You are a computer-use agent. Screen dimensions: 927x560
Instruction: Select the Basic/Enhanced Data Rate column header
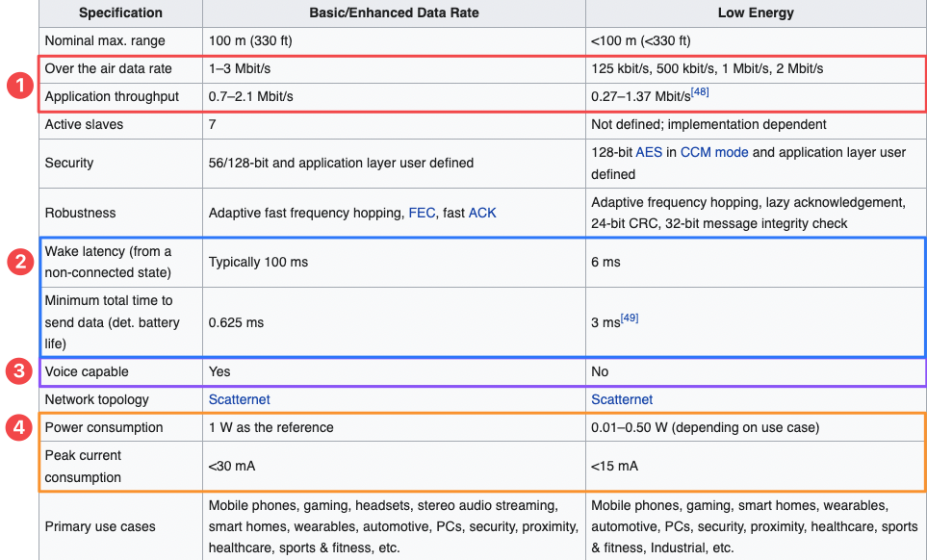394,13
